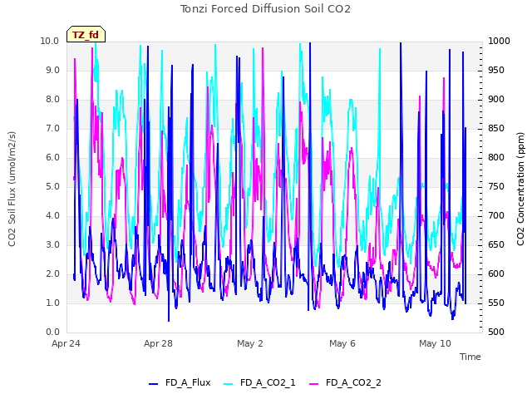This screenshot has height=399, width=532.
Task: Click the 8.0 left axis value
Action: coord(52,100)
